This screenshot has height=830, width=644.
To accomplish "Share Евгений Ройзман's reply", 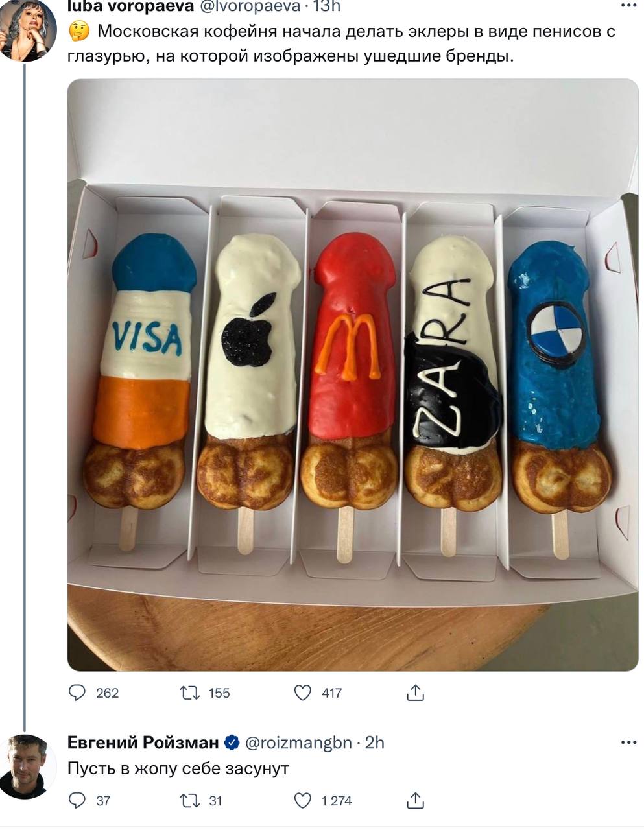I will [415, 801].
